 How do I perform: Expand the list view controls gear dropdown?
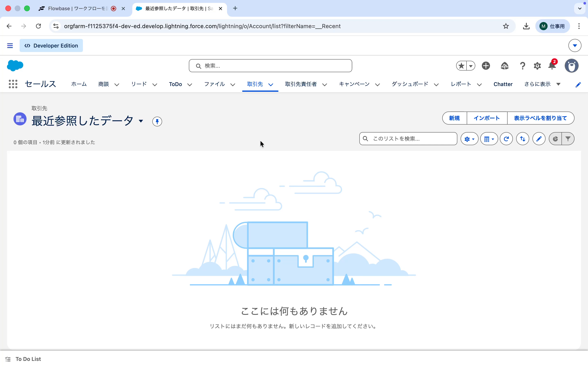click(x=469, y=139)
